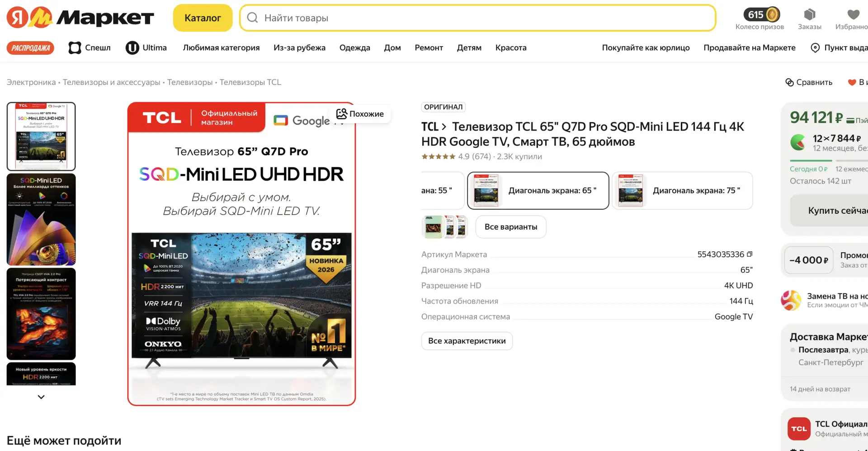Viewport: 868px width, 451px height.
Task: Open the TCL brand link in title
Action: click(x=433, y=127)
